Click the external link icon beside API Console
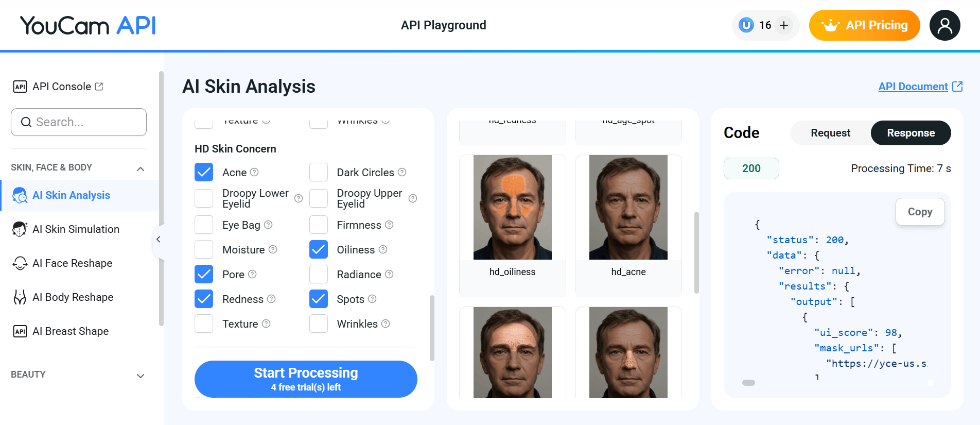Viewport: 980px width, 425px height. click(x=99, y=87)
